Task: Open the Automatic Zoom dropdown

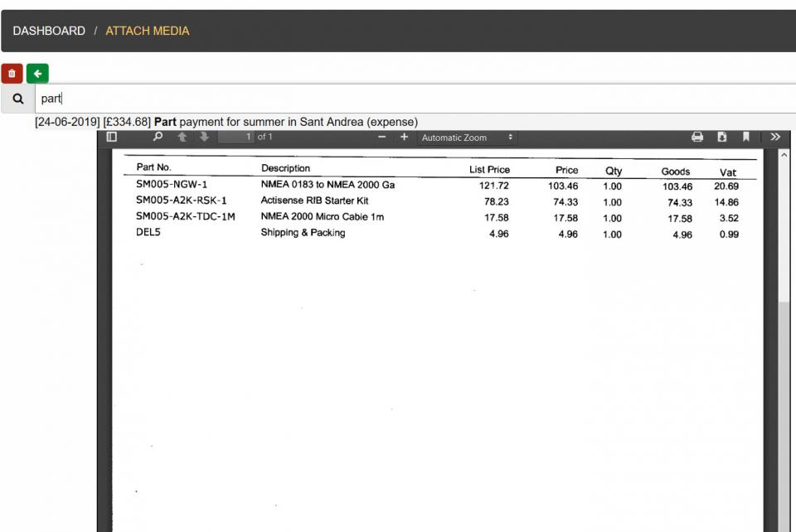Action: (x=468, y=138)
